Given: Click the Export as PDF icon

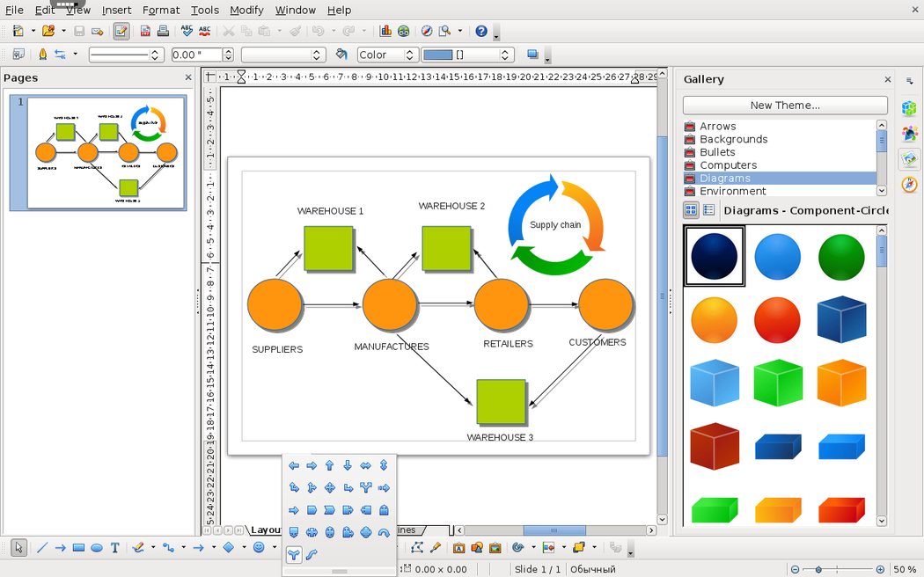Looking at the screenshot, I should [145, 31].
